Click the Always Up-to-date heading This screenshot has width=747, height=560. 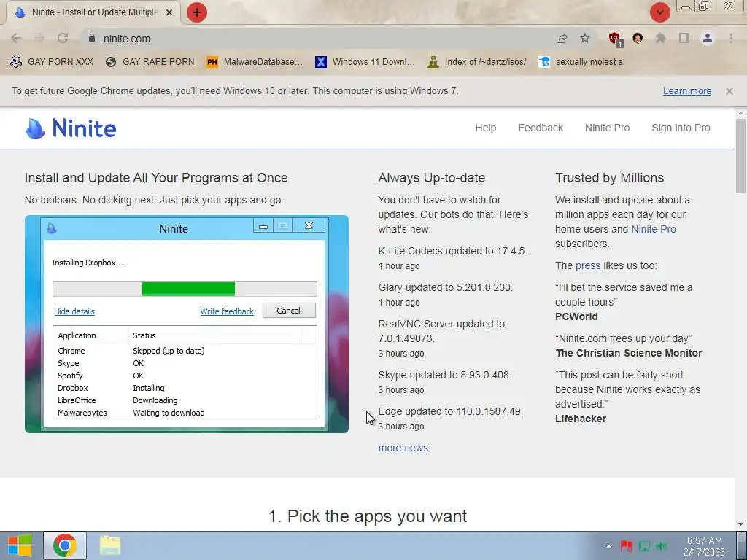[x=432, y=178]
